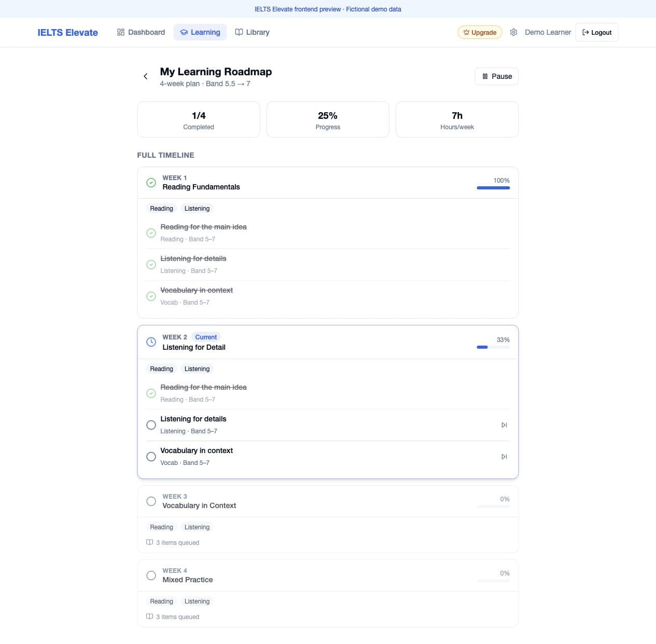Click the Week 1 completed checkmark icon
This screenshot has width=656, height=644.
coord(151,183)
